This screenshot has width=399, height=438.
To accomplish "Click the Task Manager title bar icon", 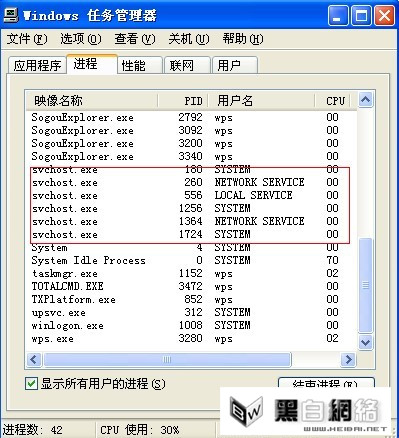I will coord(11,15).
